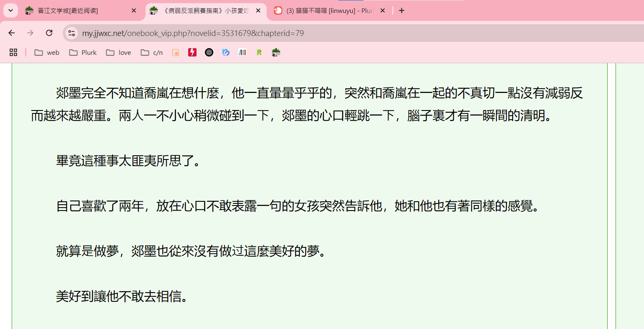Open the web bookmarks folder
644x329 pixels.
(47, 52)
